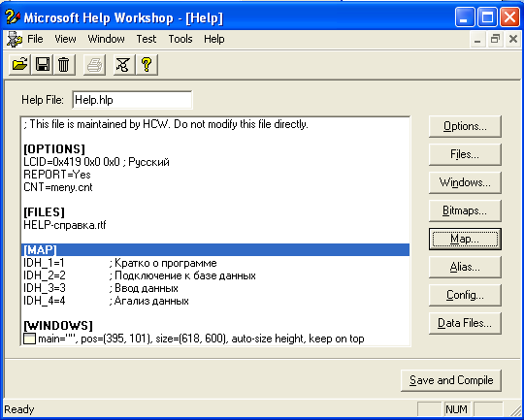This screenshot has height=420, width=524.
Task: Select the REPORT=Yes line
Action: (x=57, y=175)
